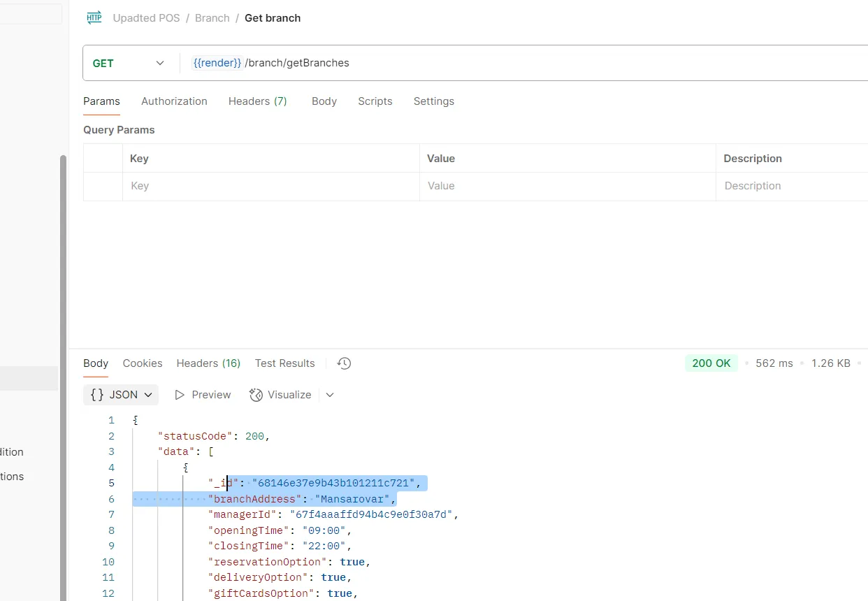Expand the chevron next to Visualize

(330, 395)
